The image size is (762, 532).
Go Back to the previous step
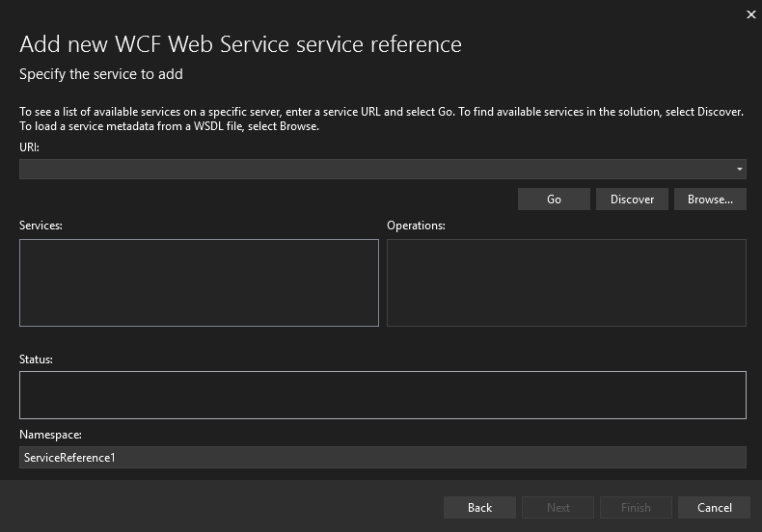[x=479, y=507]
